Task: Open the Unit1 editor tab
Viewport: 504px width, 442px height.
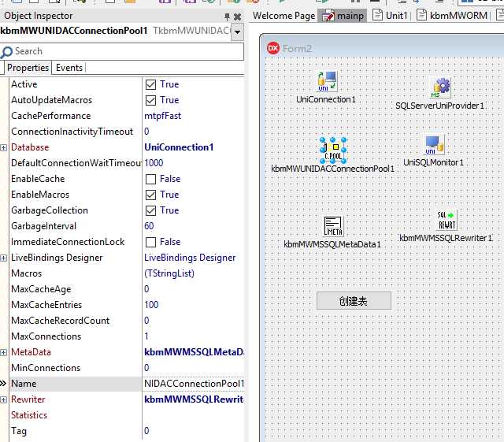Action: click(x=391, y=16)
